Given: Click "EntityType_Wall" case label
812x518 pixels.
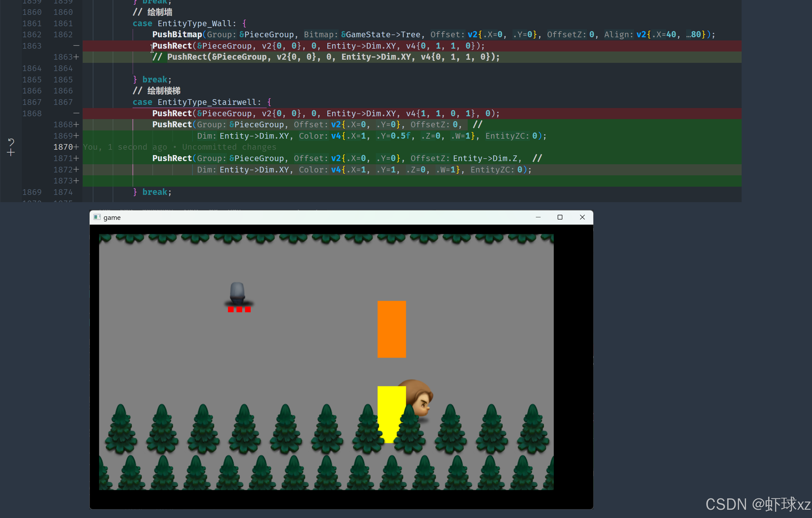Looking at the screenshot, I should pyautogui.click(x=195, y=24).
